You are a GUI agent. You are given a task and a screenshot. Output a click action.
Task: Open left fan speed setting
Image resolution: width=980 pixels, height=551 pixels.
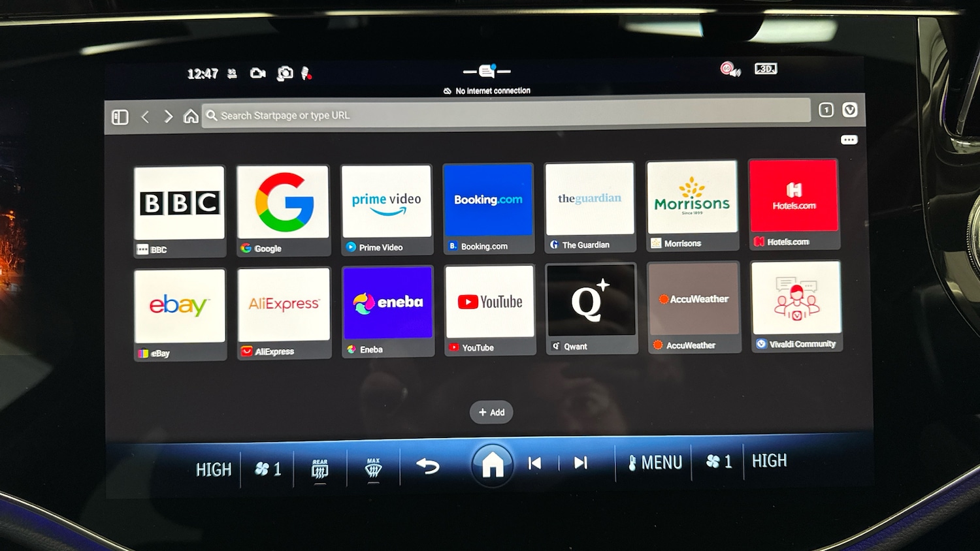point(268,469)
